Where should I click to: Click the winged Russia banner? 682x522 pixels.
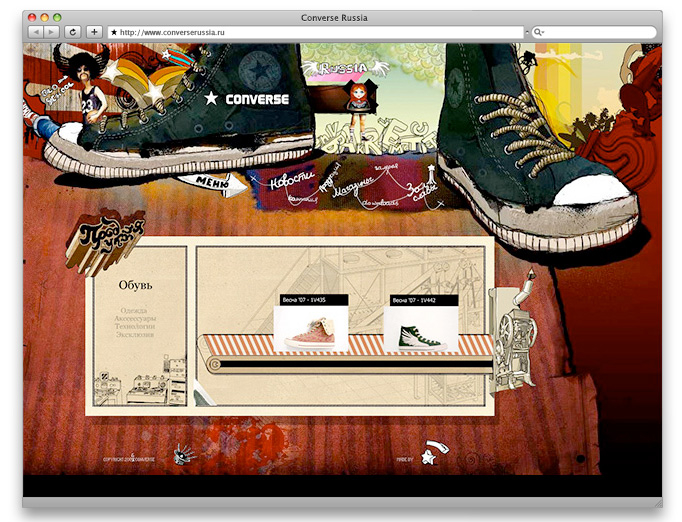pyautogui.click(x=344, y=68)
